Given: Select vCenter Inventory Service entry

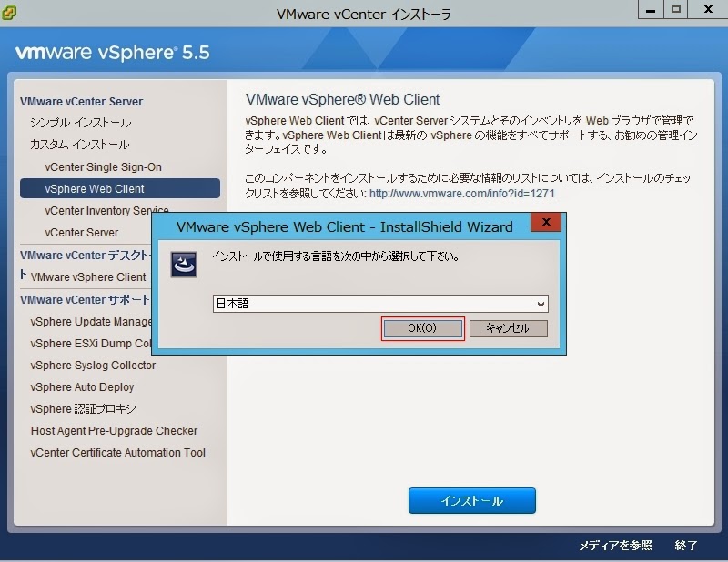Looking at the screenshot, I should point(106,211).
